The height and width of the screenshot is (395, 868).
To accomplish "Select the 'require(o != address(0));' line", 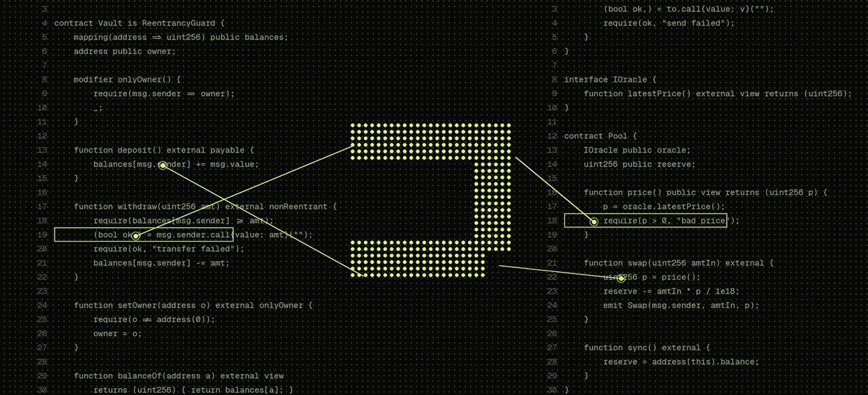I will 155,320.
